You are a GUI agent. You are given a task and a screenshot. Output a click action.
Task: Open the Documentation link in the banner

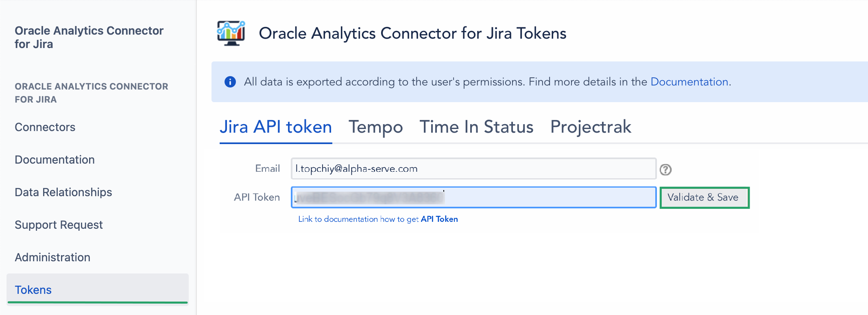pos(689,81)
